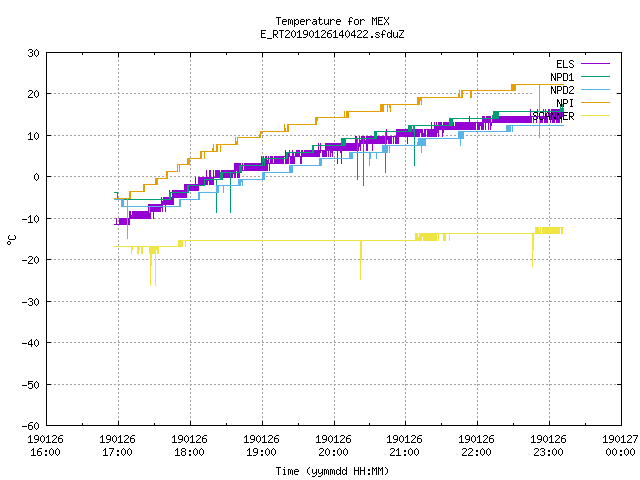Click the x-axis tick label 190127 00:00
This screenshot has height=480, width=640.
click(620, 446)
